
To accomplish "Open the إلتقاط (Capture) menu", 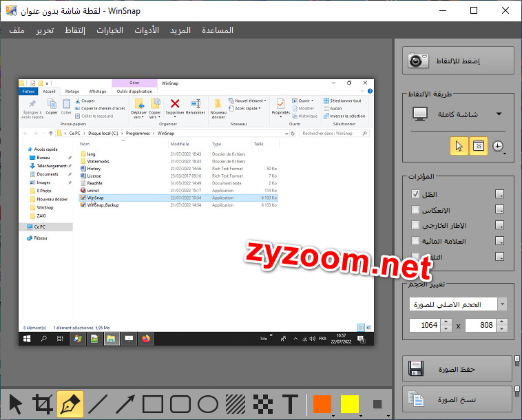I will (75, 30).
